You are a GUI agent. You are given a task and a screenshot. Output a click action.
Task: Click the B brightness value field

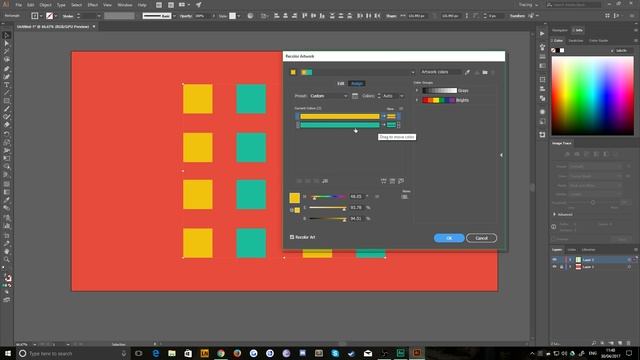pos(356,219)
